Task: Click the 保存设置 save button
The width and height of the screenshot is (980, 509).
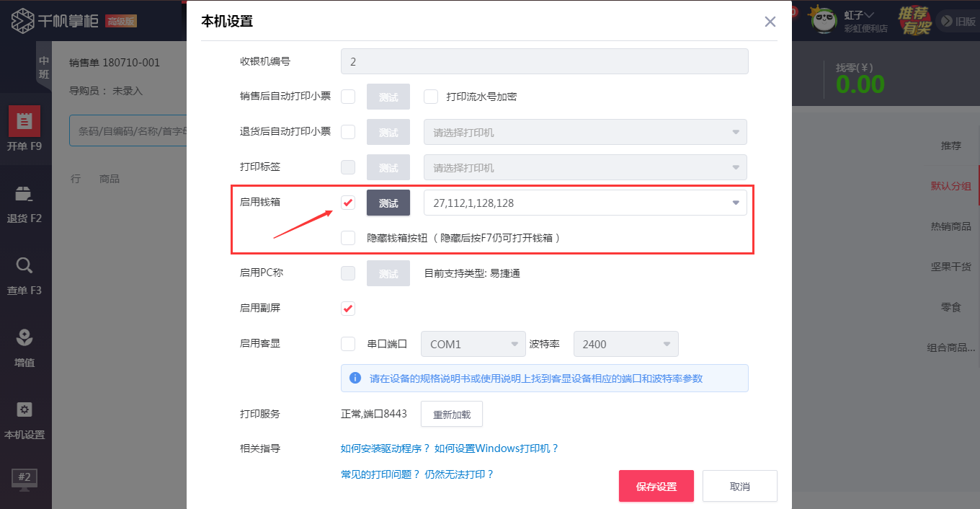Action: tap(656, 486)
